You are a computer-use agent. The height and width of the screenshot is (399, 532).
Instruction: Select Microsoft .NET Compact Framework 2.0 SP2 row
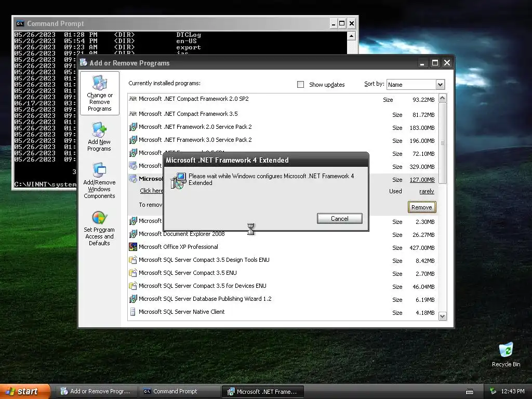click(283, 99)
